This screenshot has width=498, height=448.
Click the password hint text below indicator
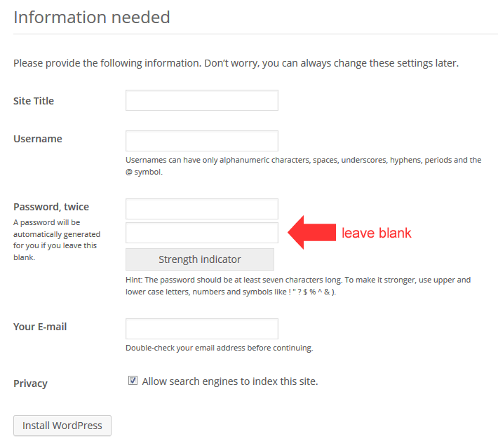(x=298, y=285)
